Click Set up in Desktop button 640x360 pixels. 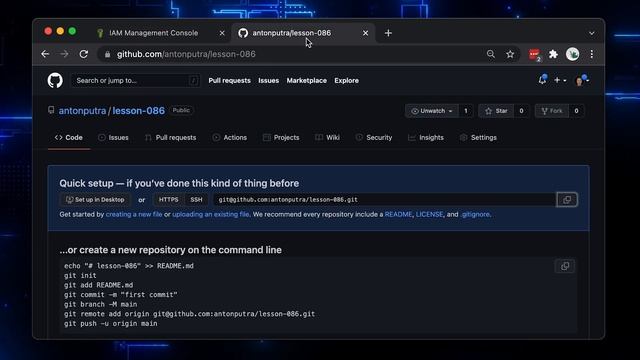coord(95,200)
